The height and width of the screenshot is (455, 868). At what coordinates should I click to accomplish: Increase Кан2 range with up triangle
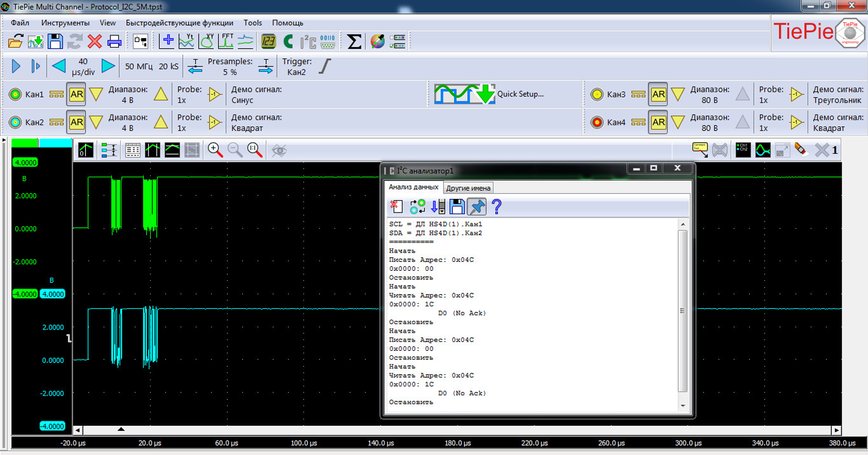[161, 122]
